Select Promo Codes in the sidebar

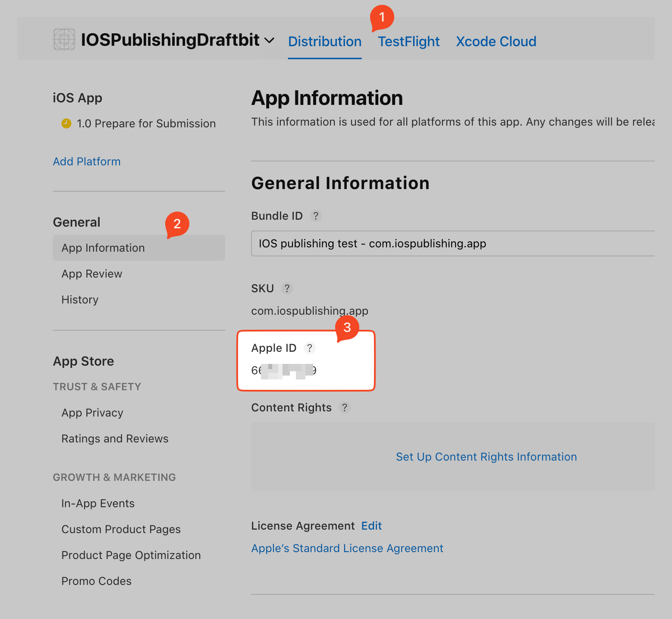point(96,581)
